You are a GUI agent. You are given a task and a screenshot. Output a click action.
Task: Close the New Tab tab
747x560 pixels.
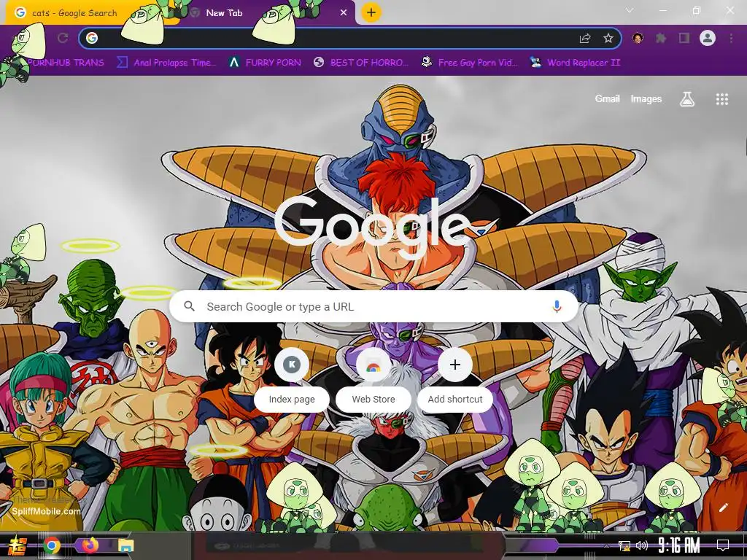(344, 13)
